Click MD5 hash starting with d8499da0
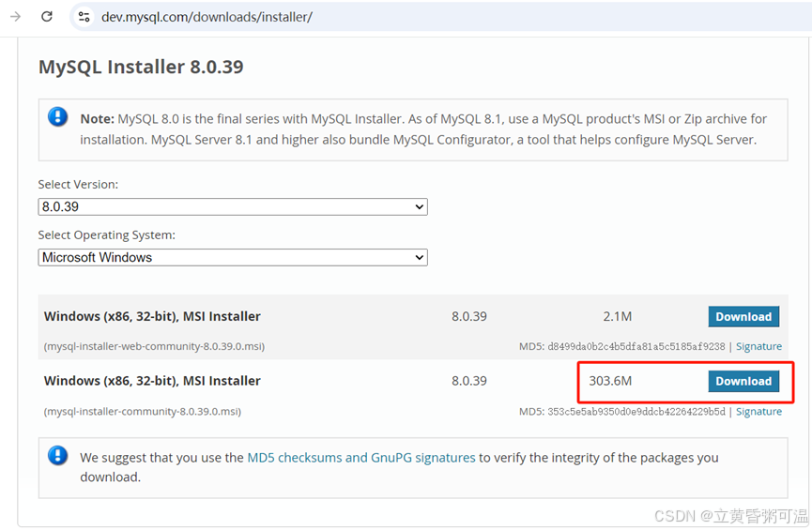812x530 pixels. [x=636, y=346]
